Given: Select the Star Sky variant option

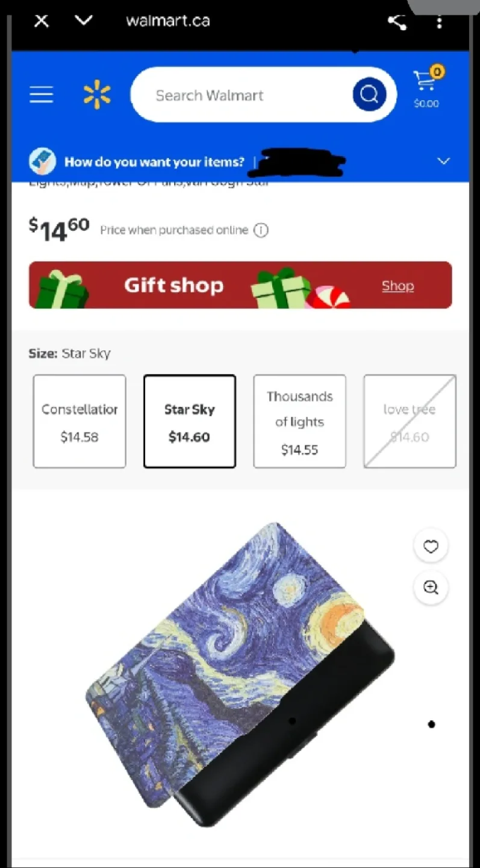Looking at the screenshot, I should [190, 421].
